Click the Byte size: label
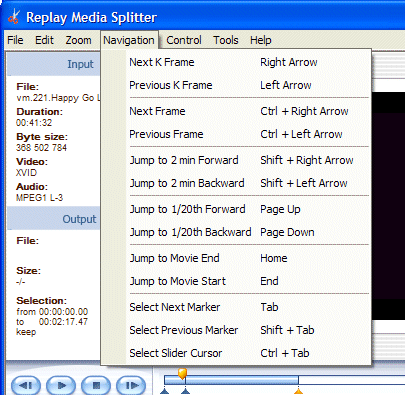The image size is (405, 395). 42,137
